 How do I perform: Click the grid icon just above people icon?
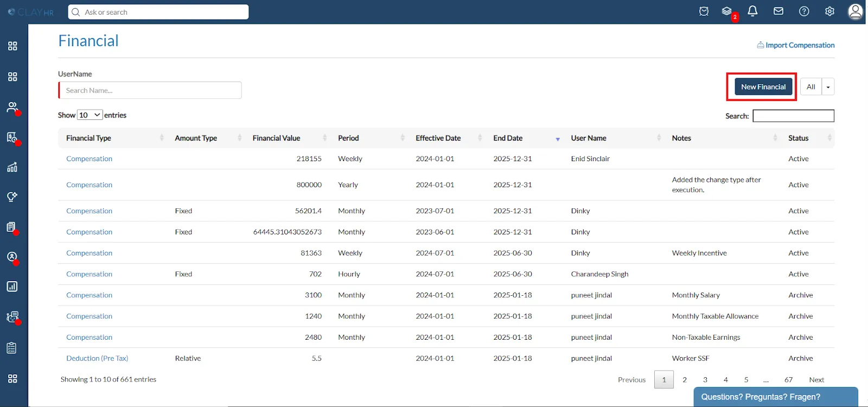[x=12, y=77]
